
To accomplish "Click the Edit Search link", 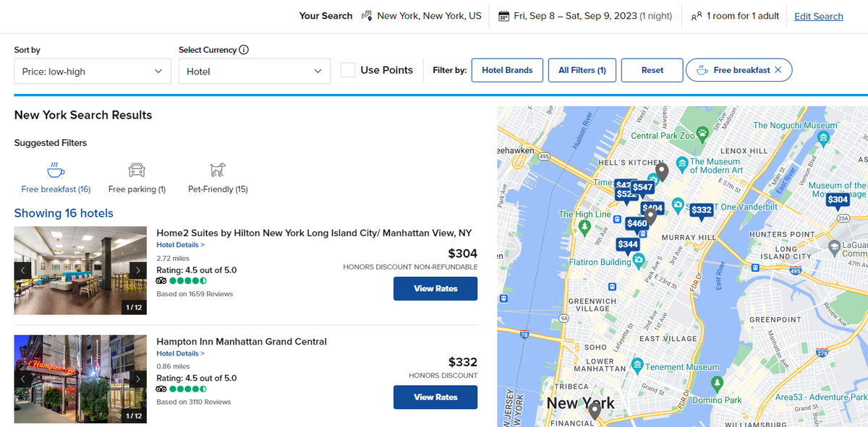I will coord(818,16).
